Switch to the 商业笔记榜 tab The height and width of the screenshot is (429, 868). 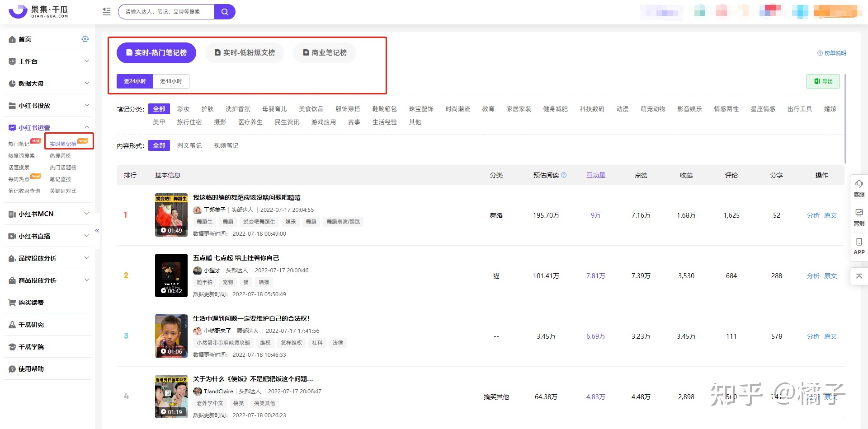(324, 52)
